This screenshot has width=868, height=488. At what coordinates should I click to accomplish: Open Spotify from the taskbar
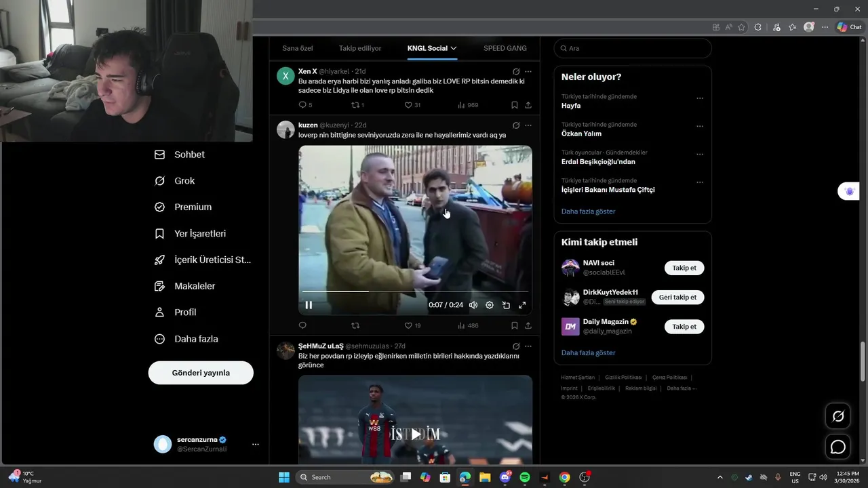524,477
